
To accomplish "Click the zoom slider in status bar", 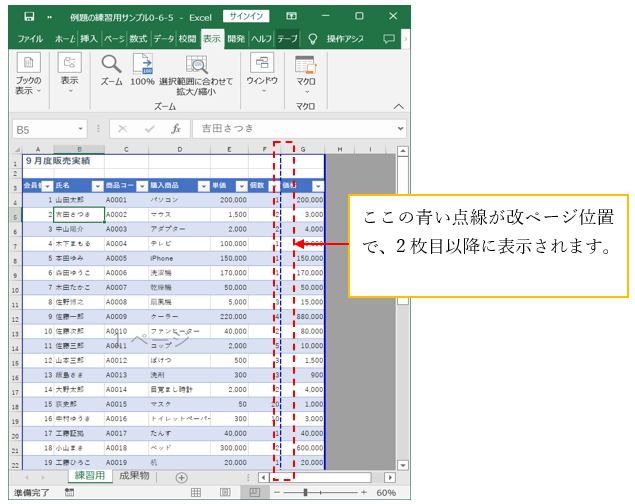I will (x=318, y=493).
